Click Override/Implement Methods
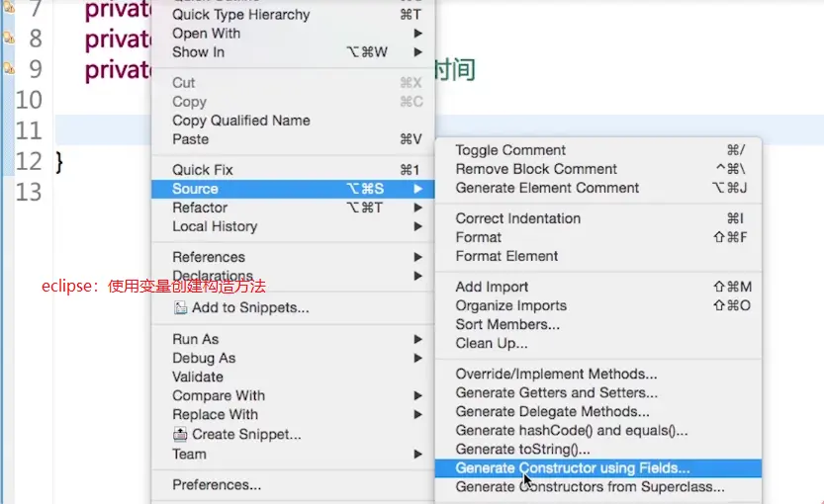Viewport: 824px width, 504px height. 556,375
